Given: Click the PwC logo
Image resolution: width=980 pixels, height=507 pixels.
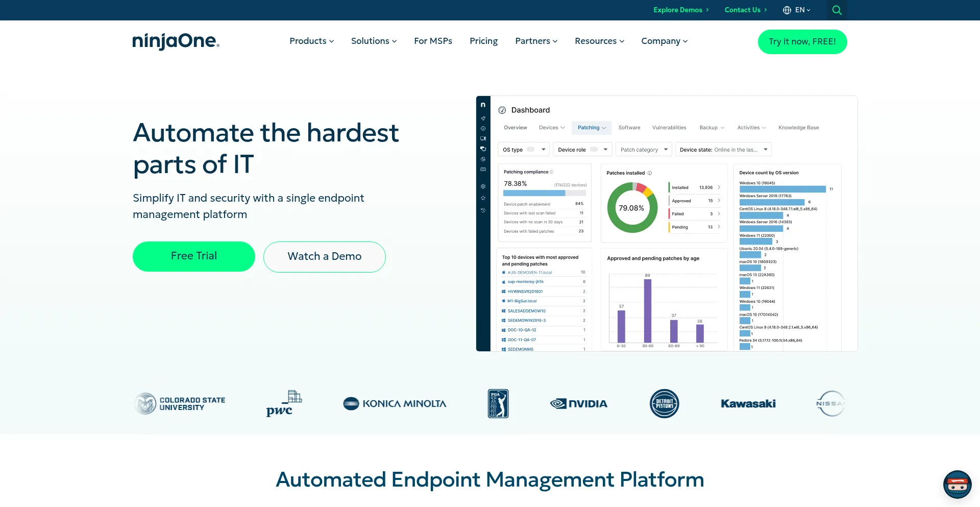Looking at the screenshot, I should click(x=284, y=404).
